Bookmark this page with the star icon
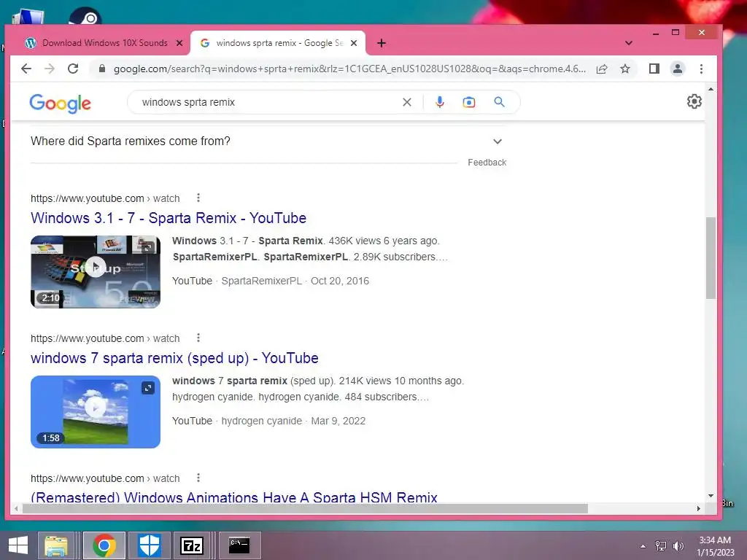Image resolution: width=747 pixels, height=560 pixels. coord(625,69)
